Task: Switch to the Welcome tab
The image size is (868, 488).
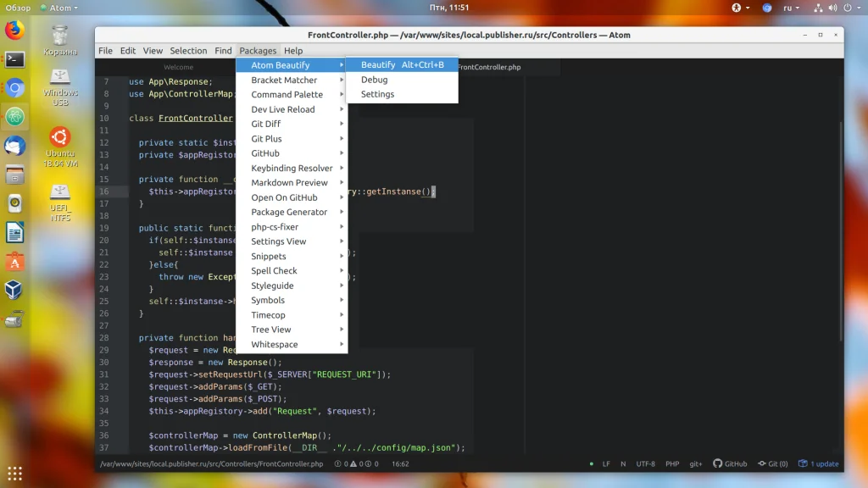Action: (178, 67)
